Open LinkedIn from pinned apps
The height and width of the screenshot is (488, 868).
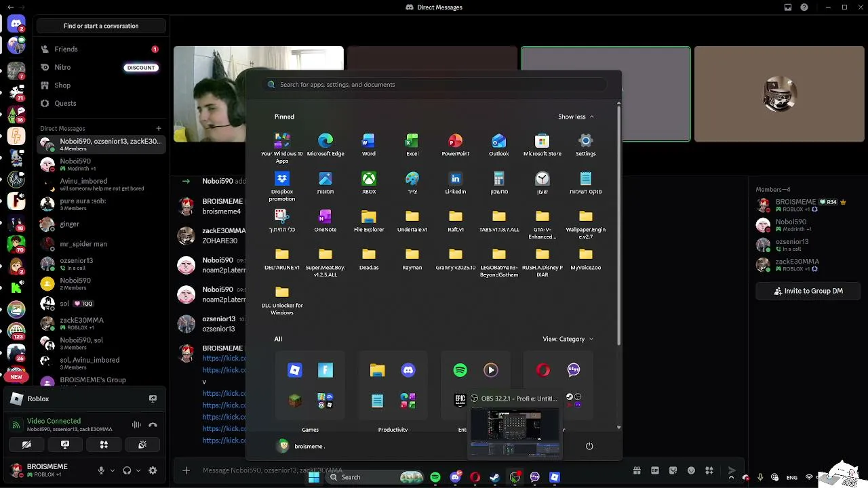click(x=456, y=182)
